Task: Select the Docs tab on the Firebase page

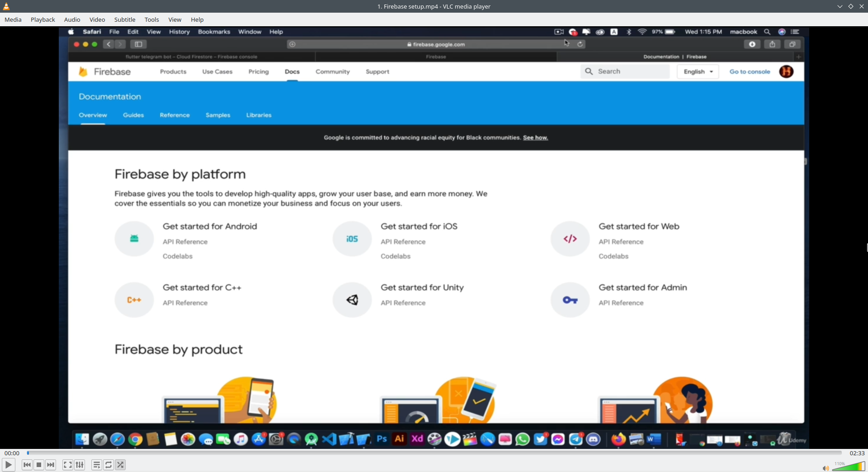Action: [292, 72]
